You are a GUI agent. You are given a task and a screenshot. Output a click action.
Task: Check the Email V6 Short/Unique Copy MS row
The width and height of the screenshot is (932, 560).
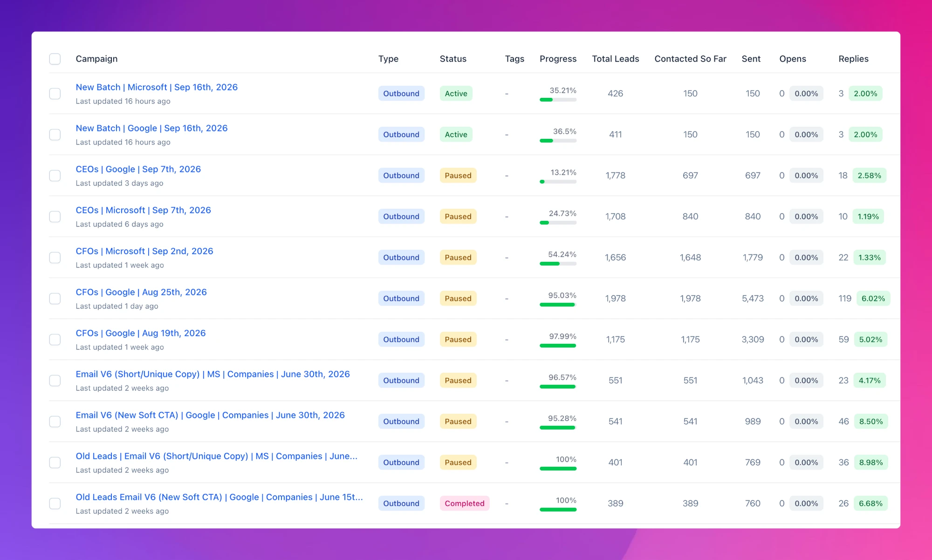click(55, 381)
